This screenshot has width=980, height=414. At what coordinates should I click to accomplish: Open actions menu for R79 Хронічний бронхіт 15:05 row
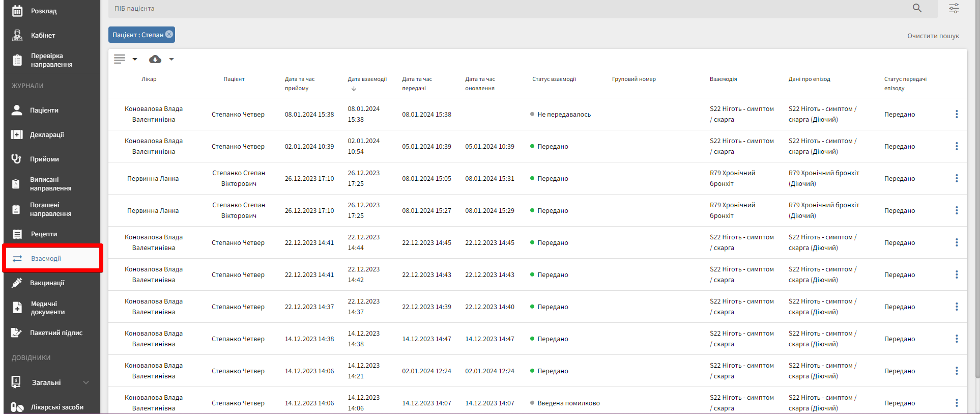(957, 178)
